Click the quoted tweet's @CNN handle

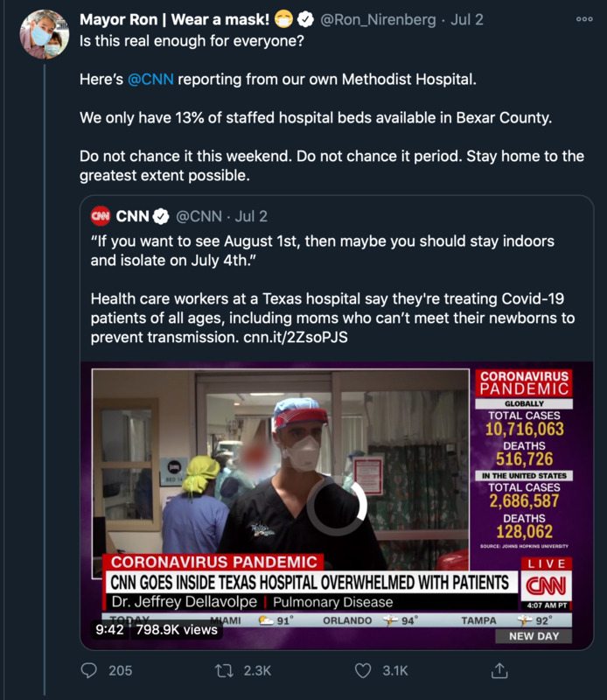(x=199, y=216)
